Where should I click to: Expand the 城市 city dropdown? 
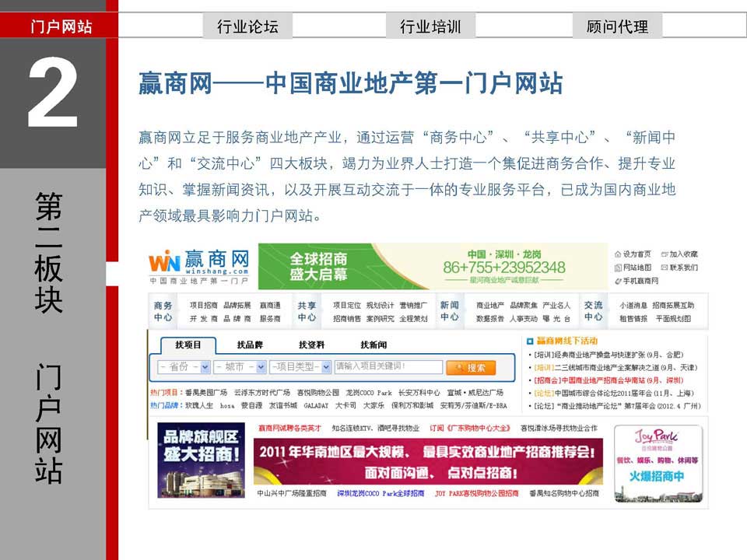[x=240, y=366]
